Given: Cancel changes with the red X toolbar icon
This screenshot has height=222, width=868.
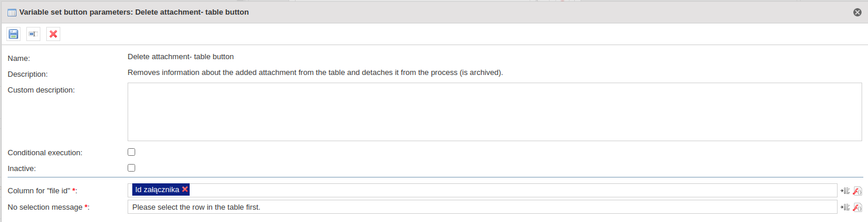Looking at the screenshot, I should pos(53,34).
